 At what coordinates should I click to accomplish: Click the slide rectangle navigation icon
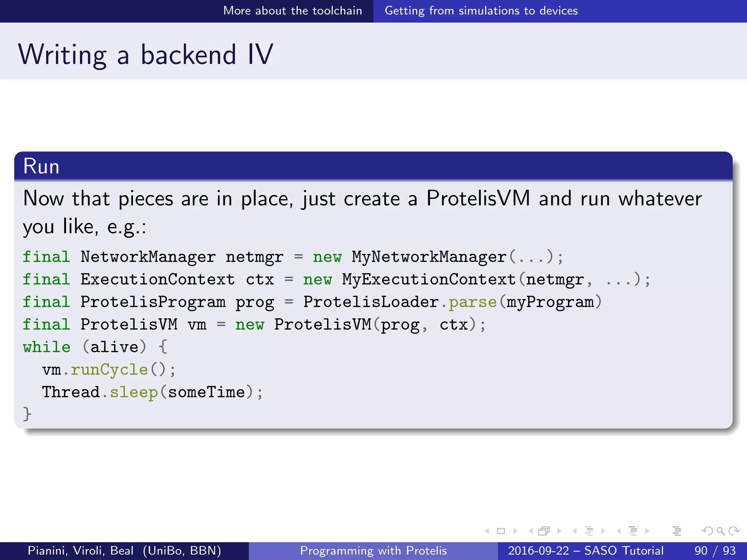[501, 531]
